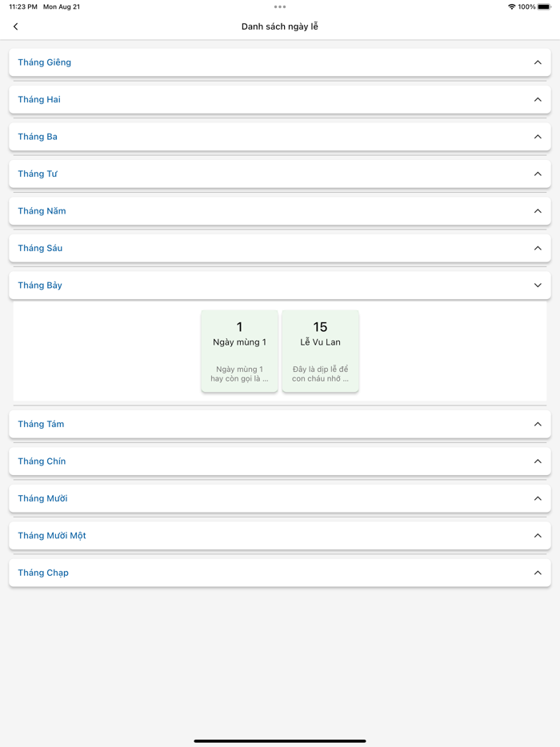Expand the Tháng Mười chevron
This screenshot has width=560, height=747.
(x=538, y=498)
